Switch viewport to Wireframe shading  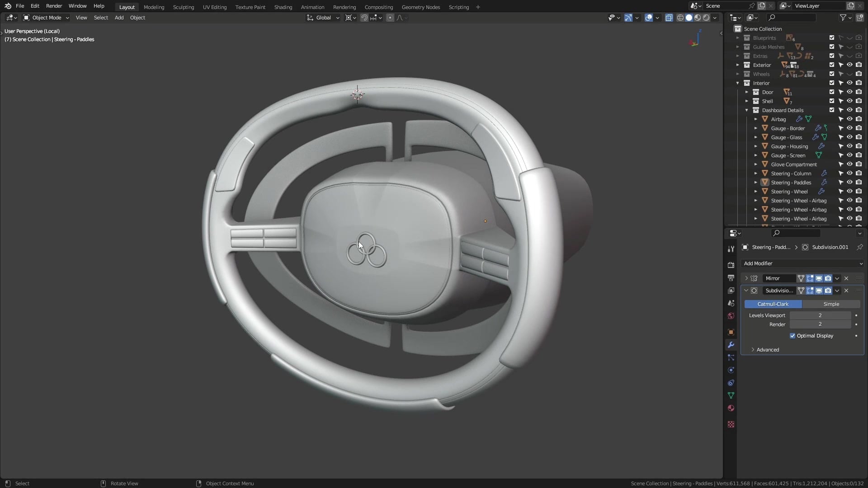pyautogui.click(x=680, y=18)
